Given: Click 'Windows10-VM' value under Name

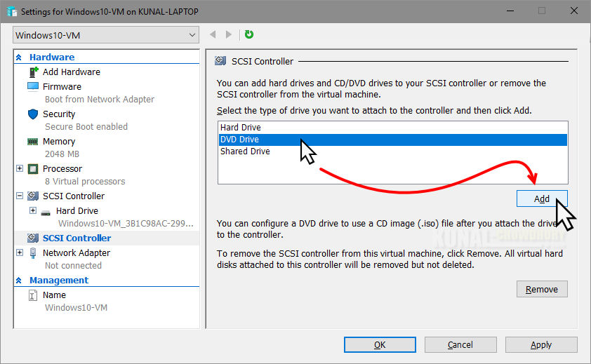Looking at the screenshot, I should 76,308.
